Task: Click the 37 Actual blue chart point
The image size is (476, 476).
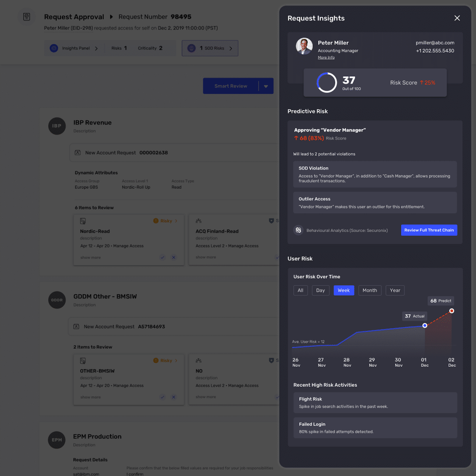Action: [425, 325]
